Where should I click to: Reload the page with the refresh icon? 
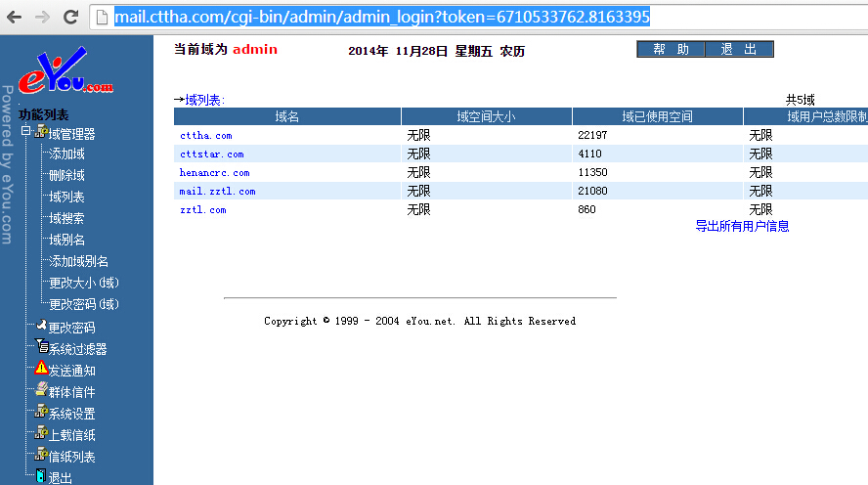(x=70, y=18)
